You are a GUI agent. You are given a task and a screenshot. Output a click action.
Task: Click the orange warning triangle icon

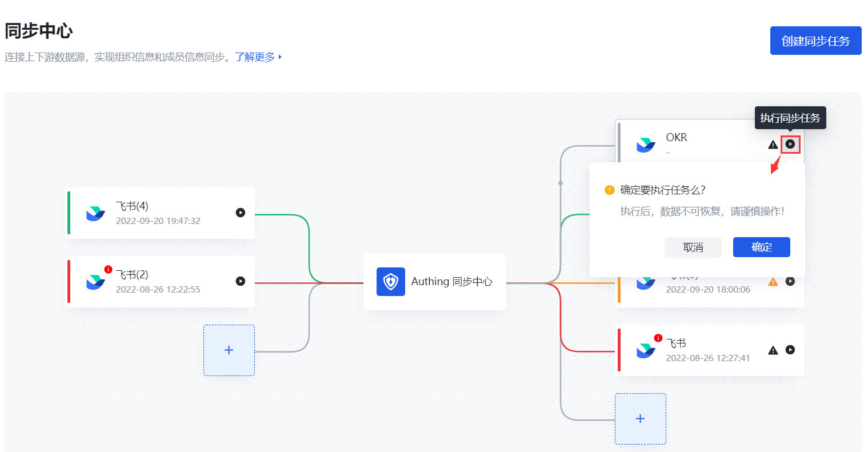click(773, 282)
